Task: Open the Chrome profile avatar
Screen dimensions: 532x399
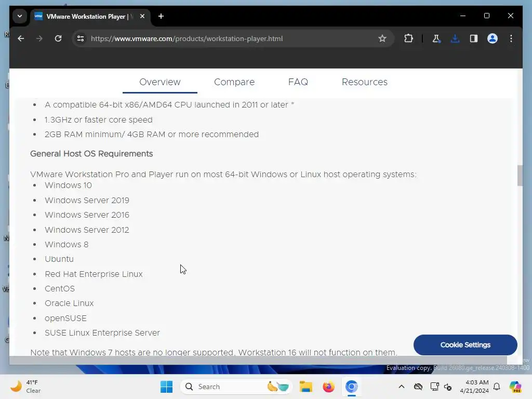Action: 492,38
